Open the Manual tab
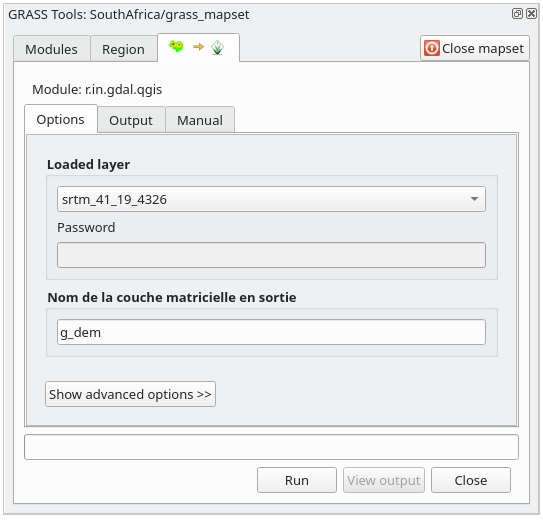This screenshot has height=520, width=543. coord(200,120)
